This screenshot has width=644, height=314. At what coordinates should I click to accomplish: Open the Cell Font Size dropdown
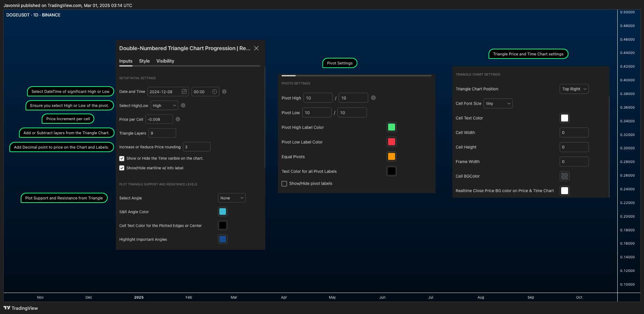click(498, 103)
